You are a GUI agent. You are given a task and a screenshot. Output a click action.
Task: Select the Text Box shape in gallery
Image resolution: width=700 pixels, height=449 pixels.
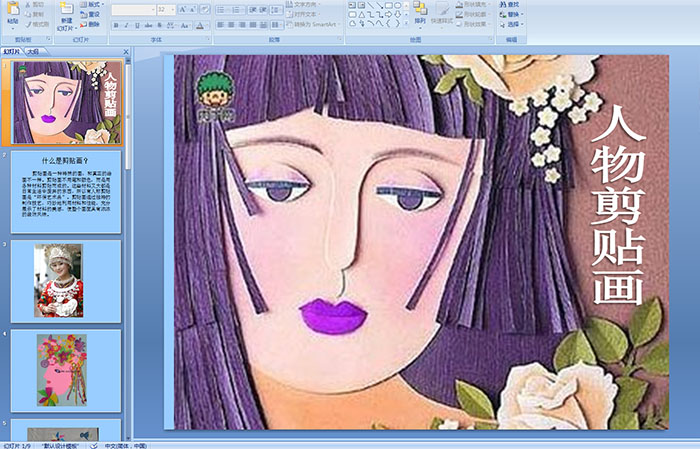(x=352, y=5)
